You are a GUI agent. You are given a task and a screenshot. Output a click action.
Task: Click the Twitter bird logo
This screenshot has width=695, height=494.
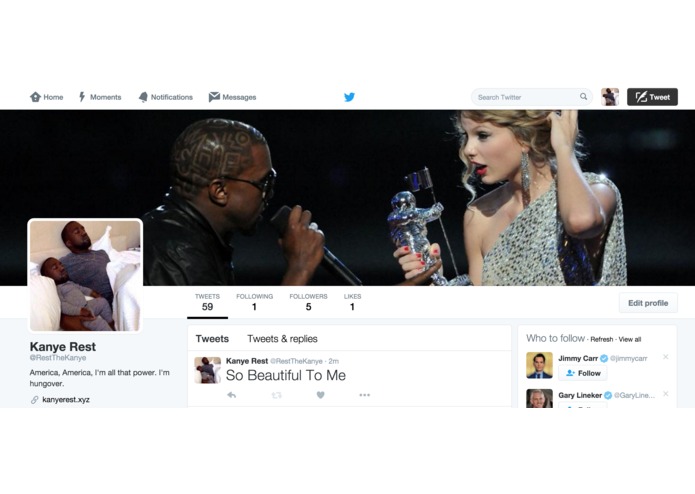pos(349,97)
